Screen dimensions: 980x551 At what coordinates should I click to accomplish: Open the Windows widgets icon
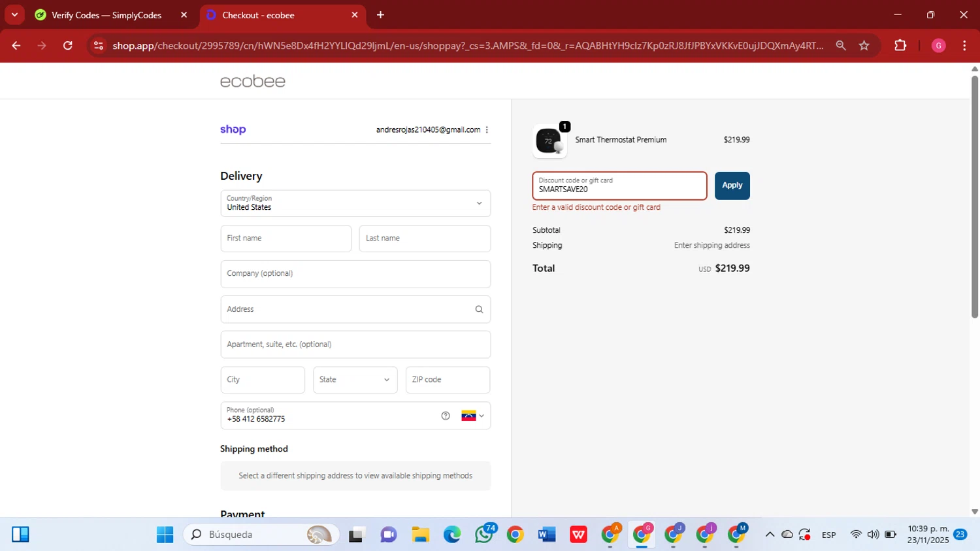[x=20, y=535]
